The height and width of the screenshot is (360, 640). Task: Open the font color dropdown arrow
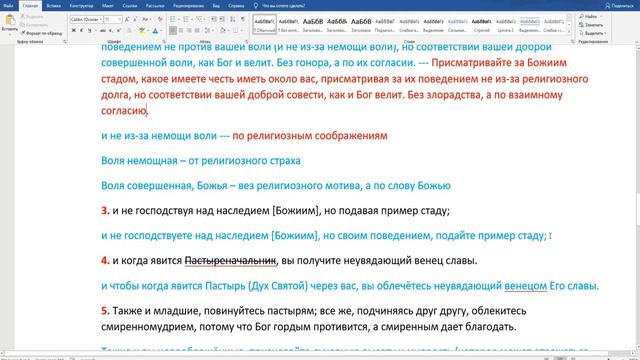[160, 31]
